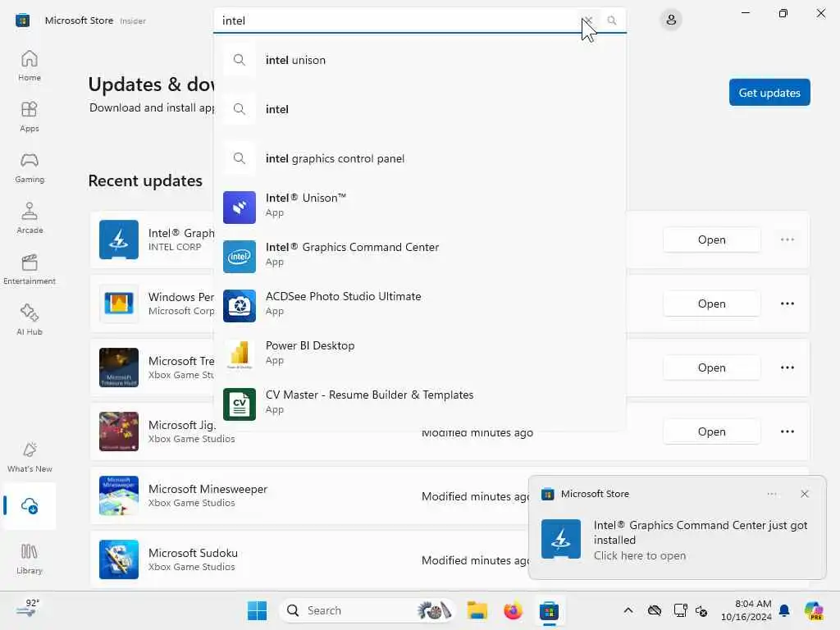This screenshot has height=630, width=840.
Task: Click the Intel icon in the notification toast
Action: tap(560, 539)
